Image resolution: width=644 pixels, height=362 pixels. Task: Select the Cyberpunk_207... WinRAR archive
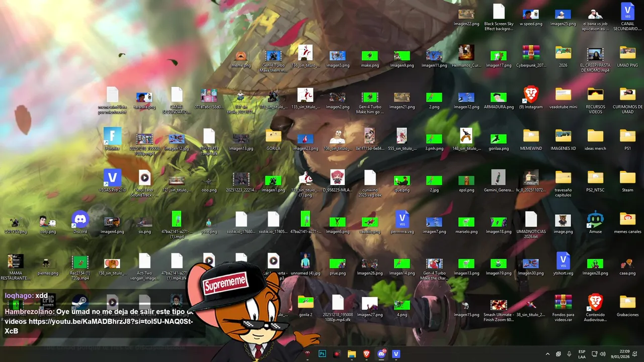click(531, 56)
